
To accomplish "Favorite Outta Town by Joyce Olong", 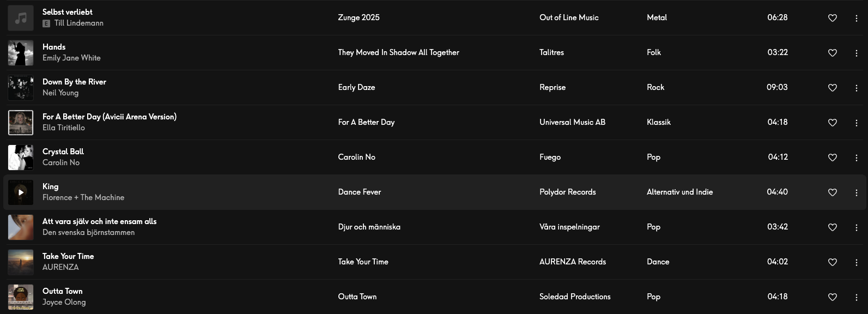I will click(x=832, y=297).
